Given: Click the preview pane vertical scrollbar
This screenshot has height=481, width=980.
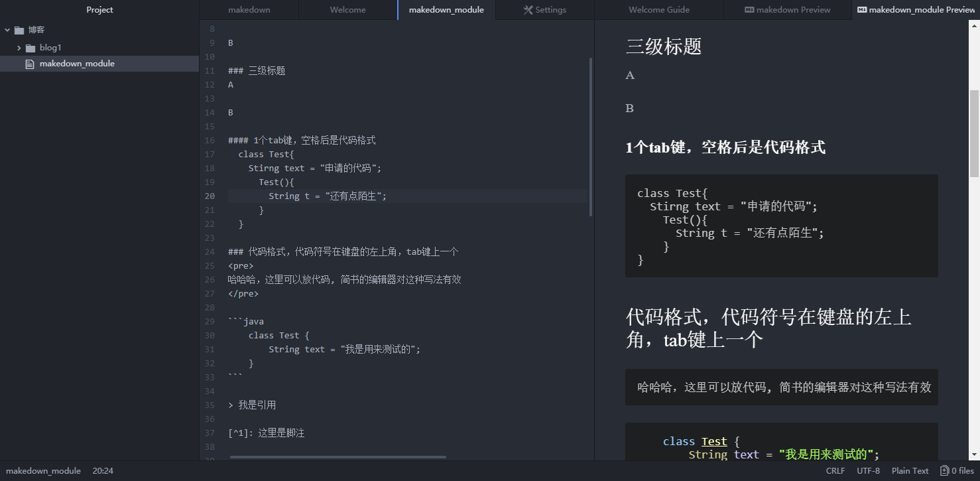Looking at the screenshot, I should pyautogui.click(x=974, y=133).
